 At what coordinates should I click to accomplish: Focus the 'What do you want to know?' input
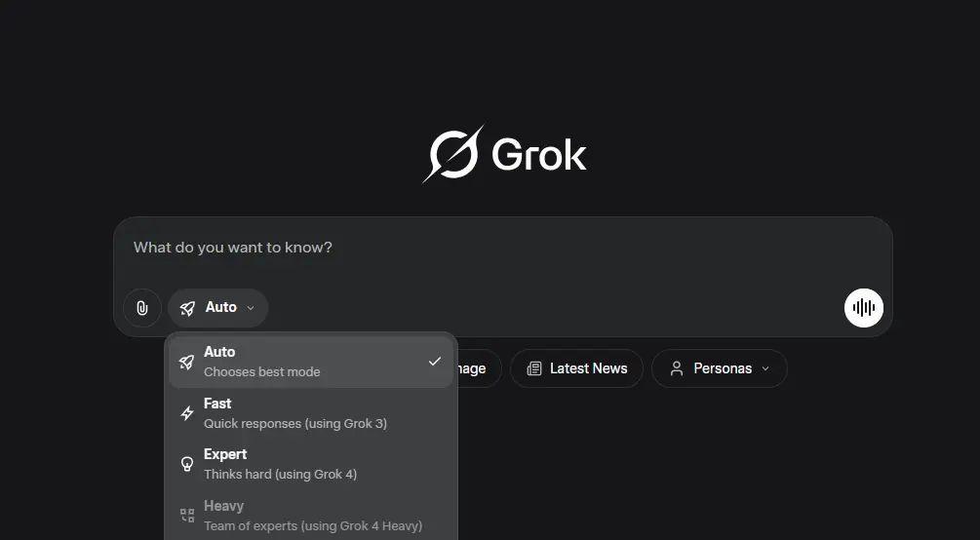coord(503,248)
